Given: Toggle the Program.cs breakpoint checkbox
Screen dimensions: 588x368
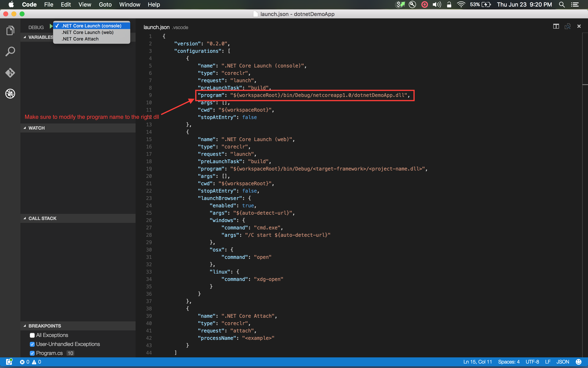Looking at the screenshot, I should pyautogui.click(x=32, y=353).
